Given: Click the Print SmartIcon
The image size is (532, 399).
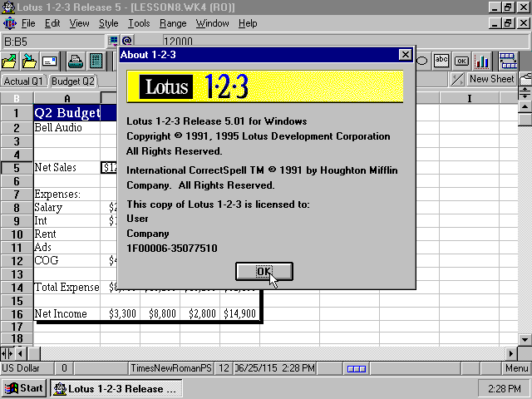Looking at the screenshot, I should click(x=76, y=62).
